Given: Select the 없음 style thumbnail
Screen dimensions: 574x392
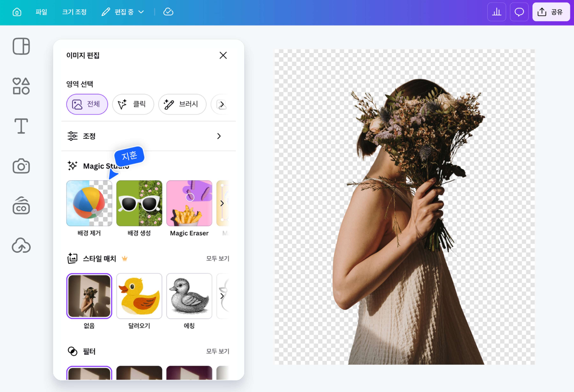Looking at the screenshot, I should tap(89, 296).
